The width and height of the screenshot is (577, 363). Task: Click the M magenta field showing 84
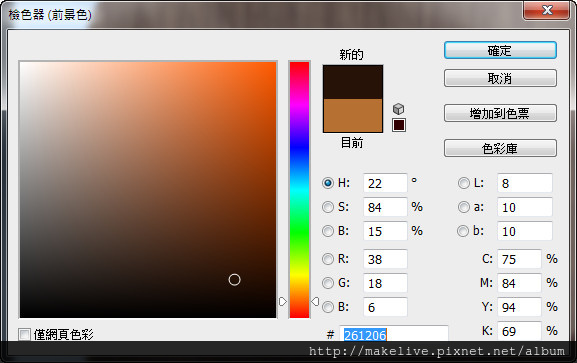tap(519, 283)
